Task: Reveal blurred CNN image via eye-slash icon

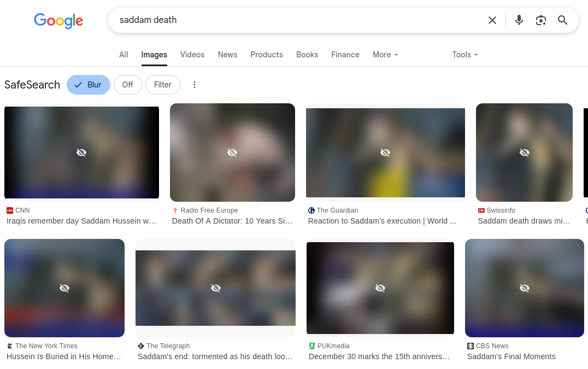Action: tap(81, 153)
